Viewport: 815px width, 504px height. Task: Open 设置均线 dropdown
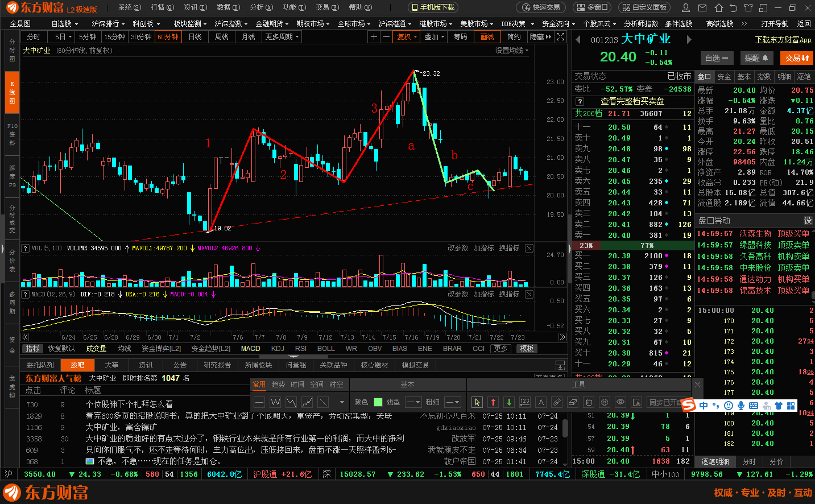pos(511,51)
